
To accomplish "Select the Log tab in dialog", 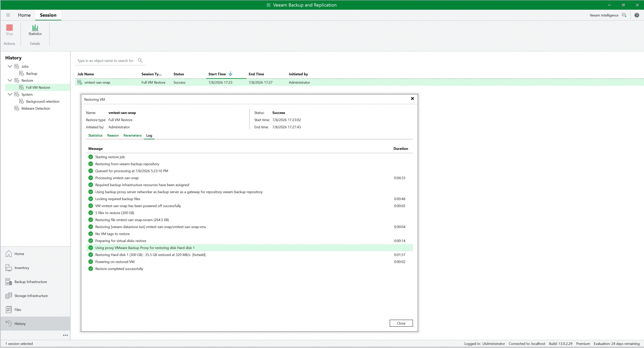I will click(149, 135).
